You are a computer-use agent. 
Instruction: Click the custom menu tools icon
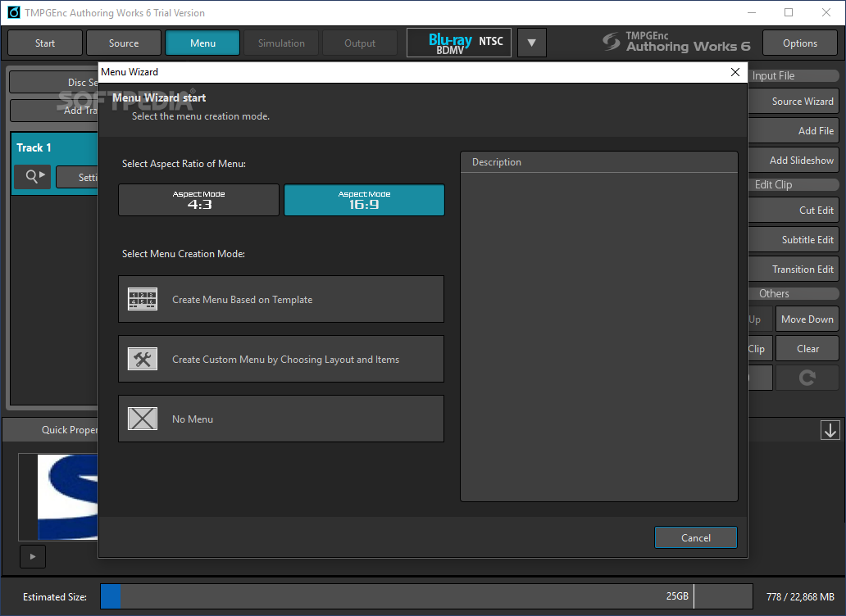point(143,359)
